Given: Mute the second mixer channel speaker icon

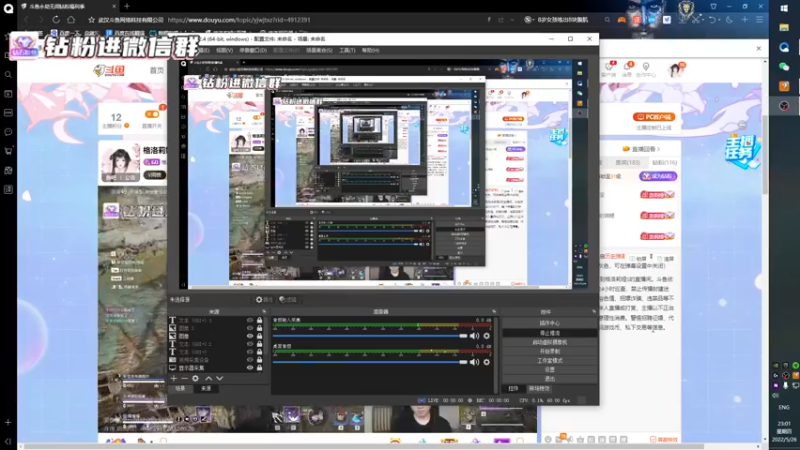Looking at the screenshot, I should click(x=474, y=362).
